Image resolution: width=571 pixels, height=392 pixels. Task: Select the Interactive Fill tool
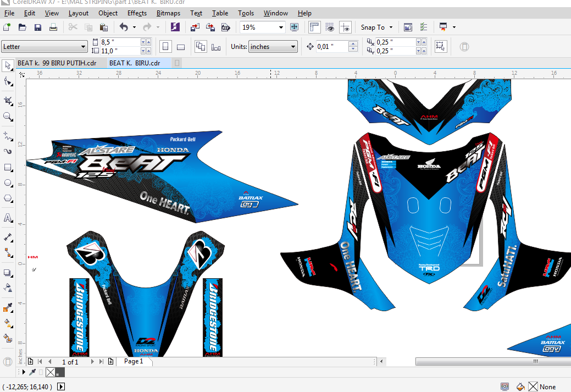coord(8,323)
